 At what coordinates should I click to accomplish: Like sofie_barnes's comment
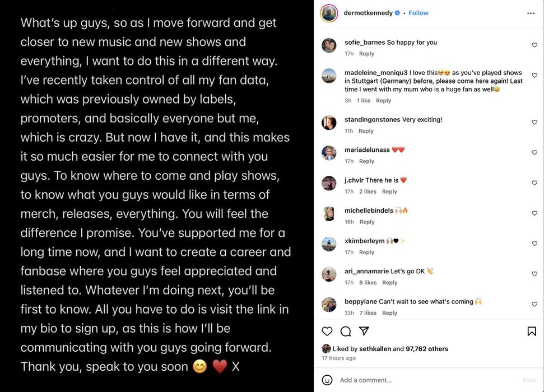point(534,45)
